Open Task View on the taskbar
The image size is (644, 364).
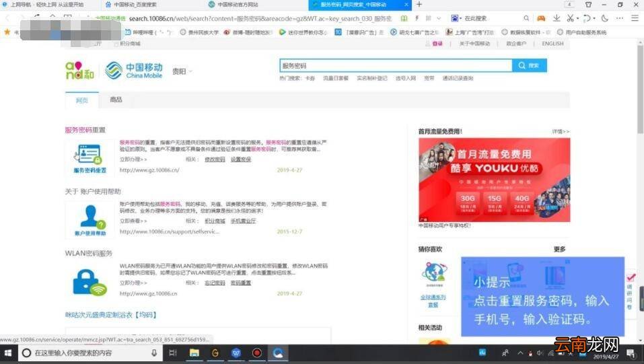173,353
